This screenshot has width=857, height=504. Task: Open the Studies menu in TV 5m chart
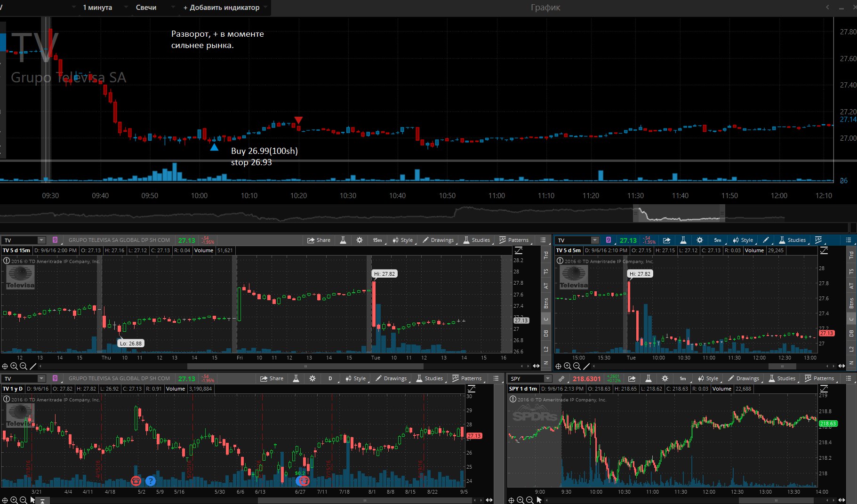coord(793,240)
